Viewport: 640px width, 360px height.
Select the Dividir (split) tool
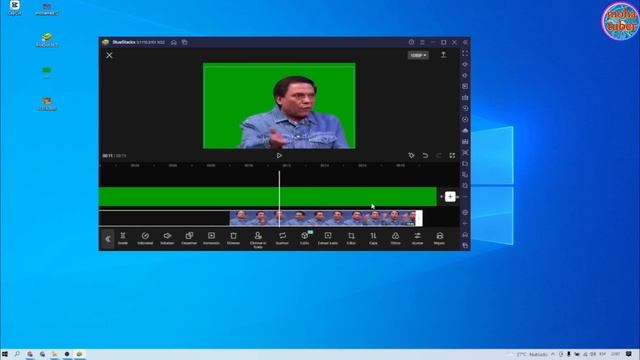click(x=123, y=238)
